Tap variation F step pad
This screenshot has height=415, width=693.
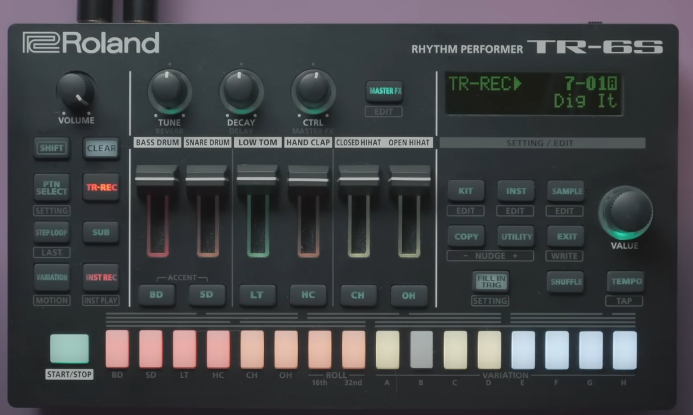point(557,350)
